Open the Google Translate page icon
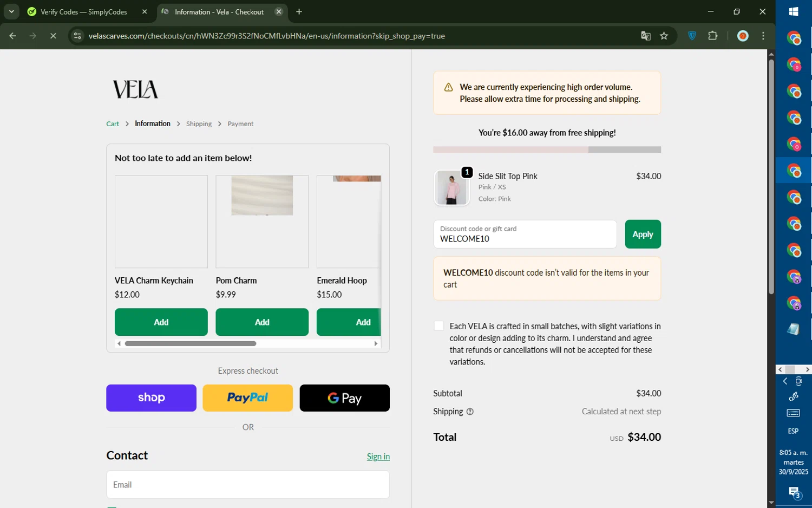Viewport: 812px width, 508px height. pyautogui.click(x=646, y=36)
